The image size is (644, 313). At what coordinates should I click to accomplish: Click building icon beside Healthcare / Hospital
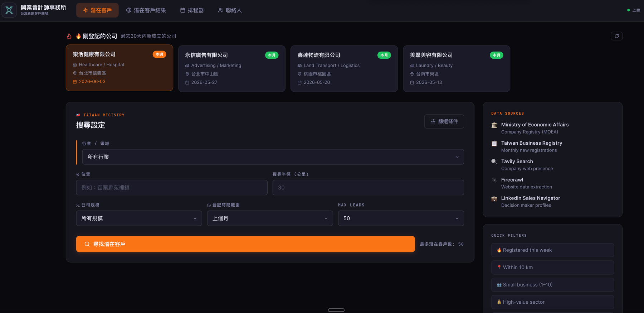tap(75, 65)
